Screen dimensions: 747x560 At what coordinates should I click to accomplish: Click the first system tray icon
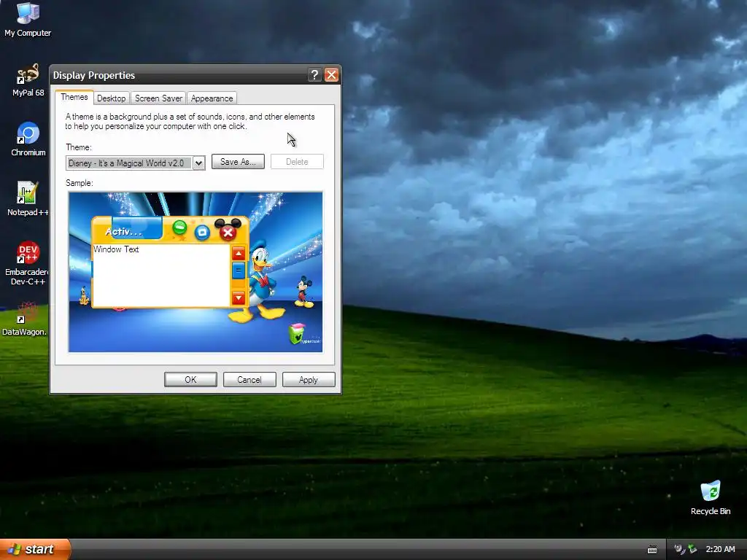[679, 550]
